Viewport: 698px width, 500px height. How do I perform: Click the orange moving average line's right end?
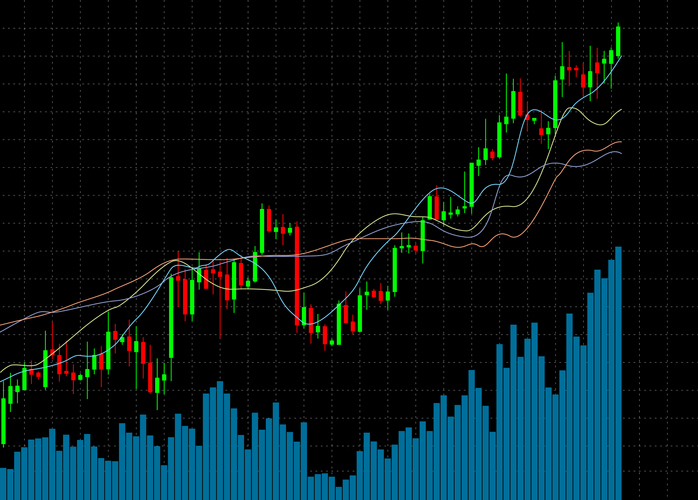click(621, 142)
